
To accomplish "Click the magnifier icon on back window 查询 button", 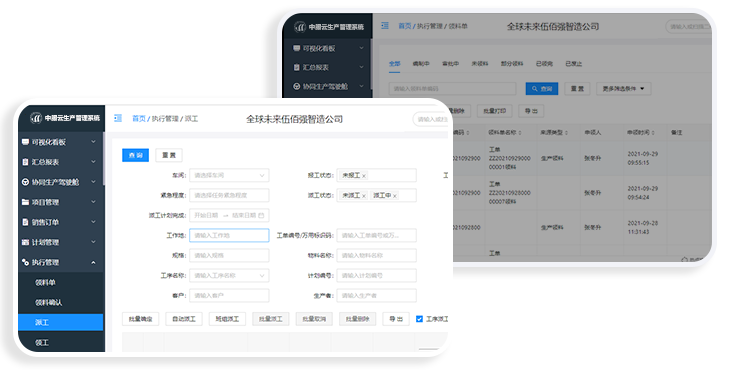I will (x=535, y=88).
